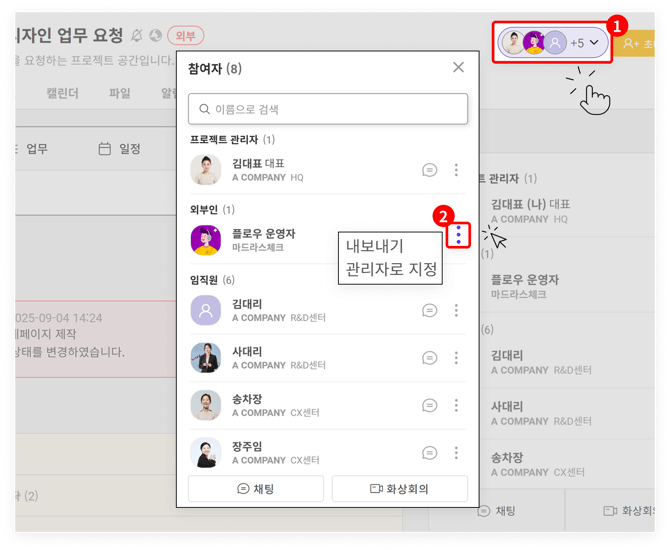Open more options for 장주임
Screen dimensions: 670x550
pyautogui.click(x=457, y=452)
